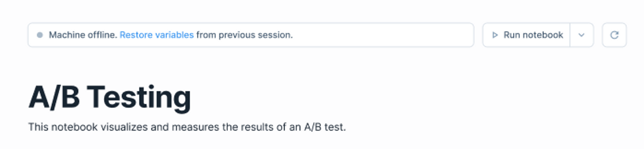
Task: Show run options via the dropdown chevron
Action: click(582, 35)
